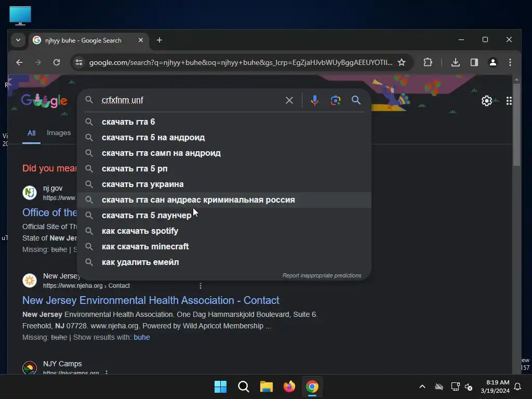
Task: View site information icon in address bar
Action: (79, 62)
